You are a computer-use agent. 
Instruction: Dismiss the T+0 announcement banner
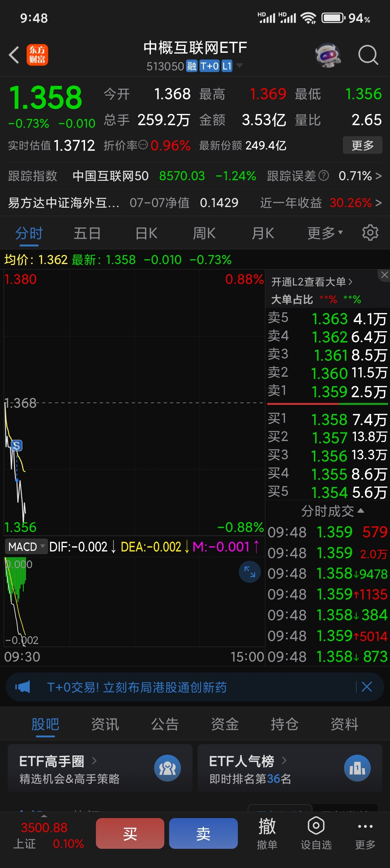[367, 687]
